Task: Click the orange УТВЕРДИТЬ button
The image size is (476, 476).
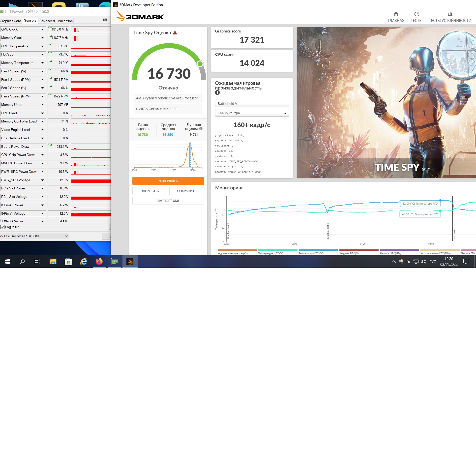Action: coord(168,181)
